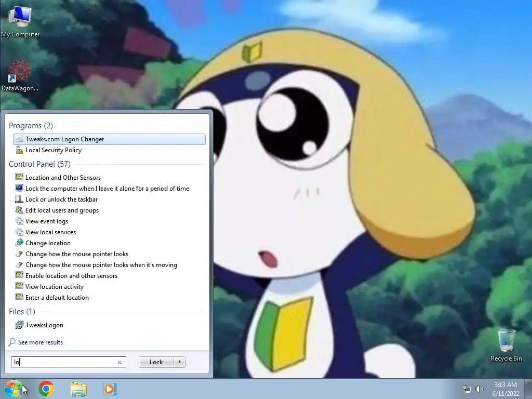
Task: Select Local Security Policy result
Action: click(x=109, y=150)
